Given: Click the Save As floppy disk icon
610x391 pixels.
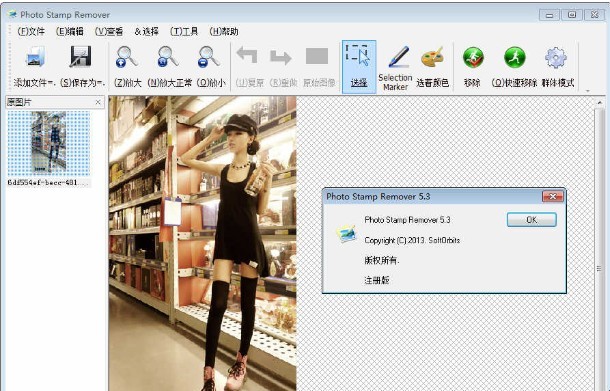Looking at the screenshot, I should (x=81, y=57).
